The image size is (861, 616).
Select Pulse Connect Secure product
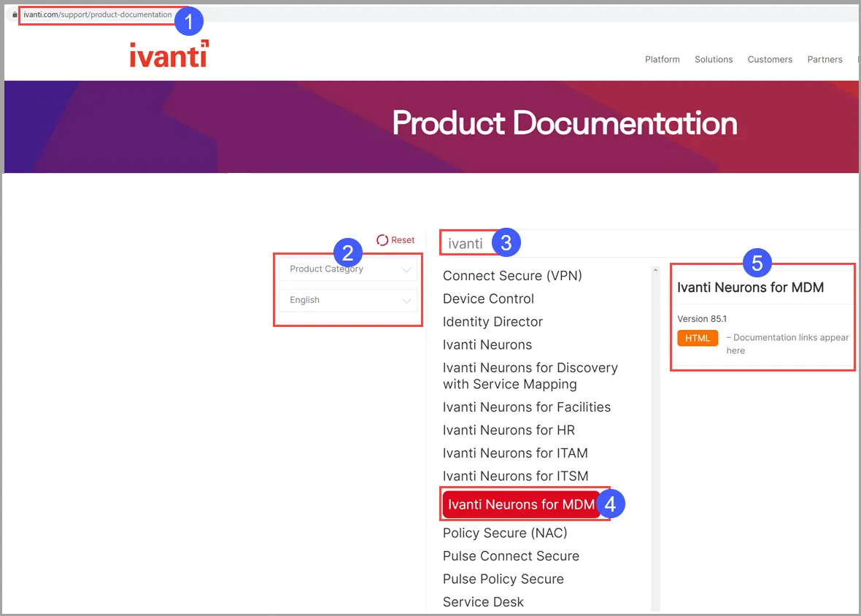pos(511,555)
